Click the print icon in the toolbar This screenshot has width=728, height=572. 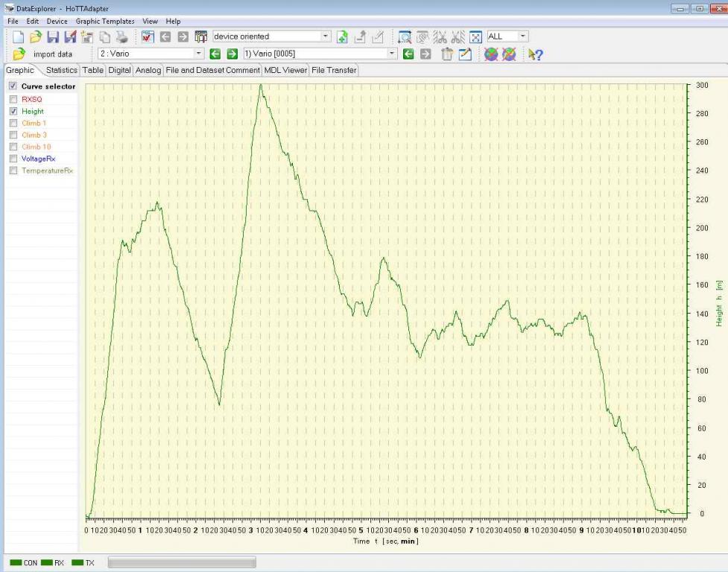(121, 36)
